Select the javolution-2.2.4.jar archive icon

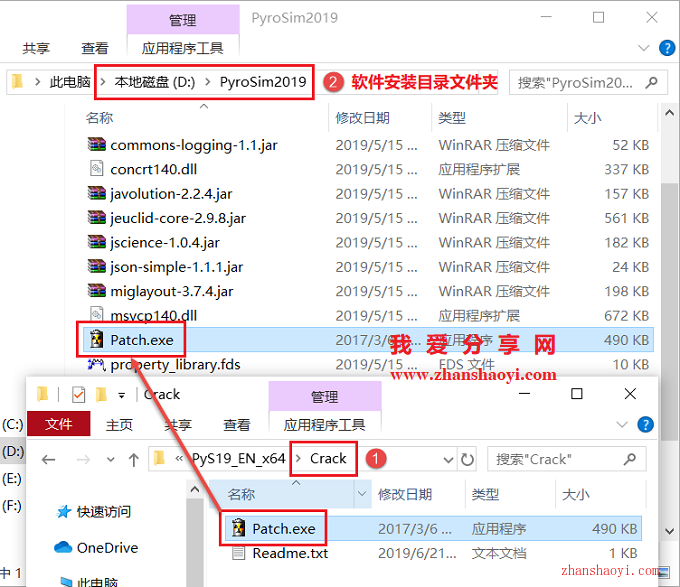[96, 193]
